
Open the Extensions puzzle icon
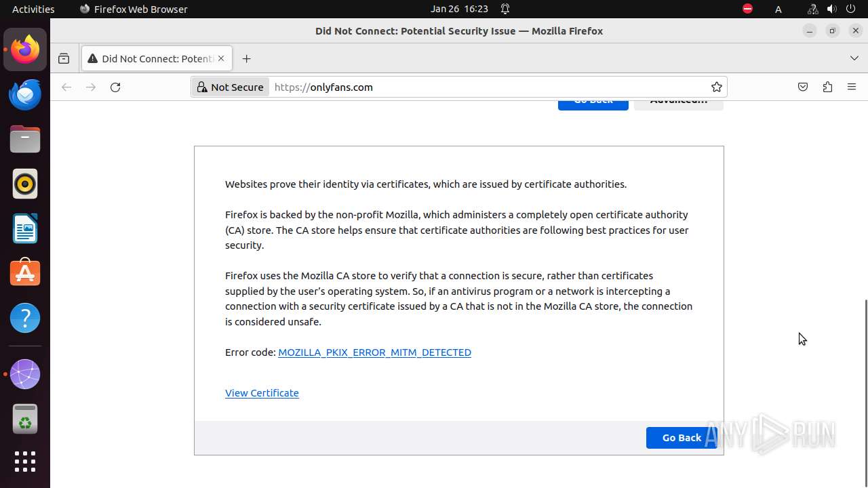pyautogui.click(x=827, y=87)
